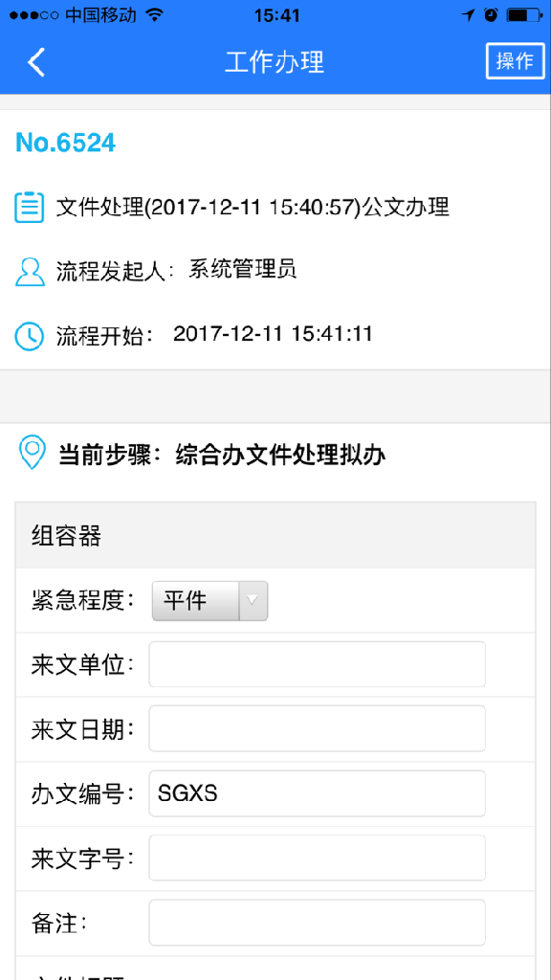This screenshot has width=551, height=980.
Task: Tap the No.6524 work number
Action: [66, 143]
